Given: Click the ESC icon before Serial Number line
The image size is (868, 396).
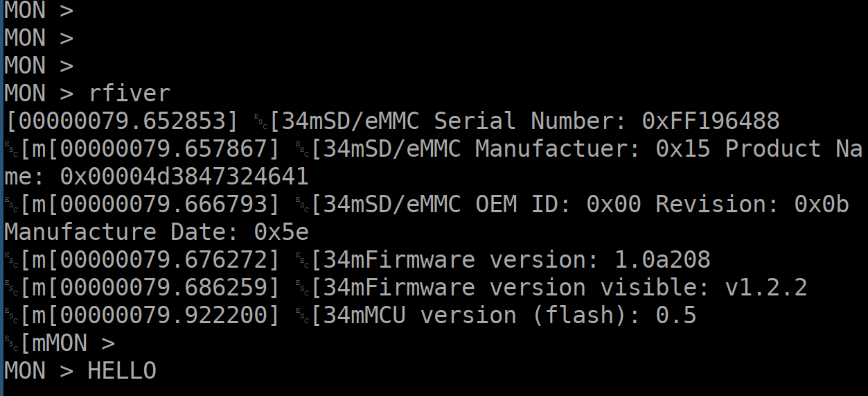Looking at the screenshot, I should click(260, 121).
